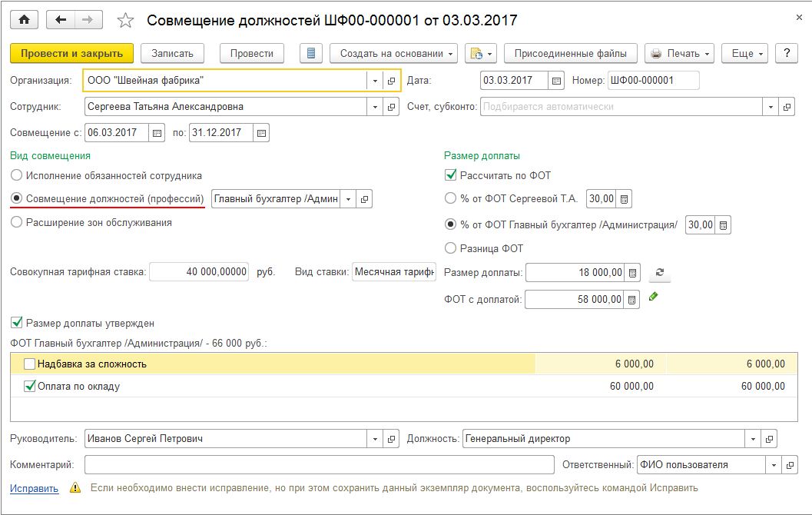Open the Еще menu
This screenshot has width=812, height=515.
coord(748,53)
